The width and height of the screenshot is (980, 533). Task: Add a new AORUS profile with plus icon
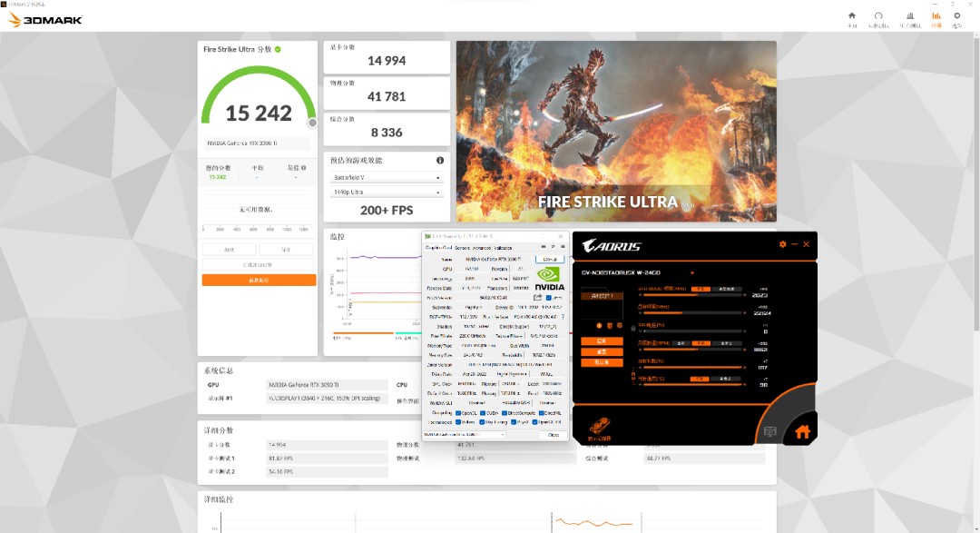[599, 326]
